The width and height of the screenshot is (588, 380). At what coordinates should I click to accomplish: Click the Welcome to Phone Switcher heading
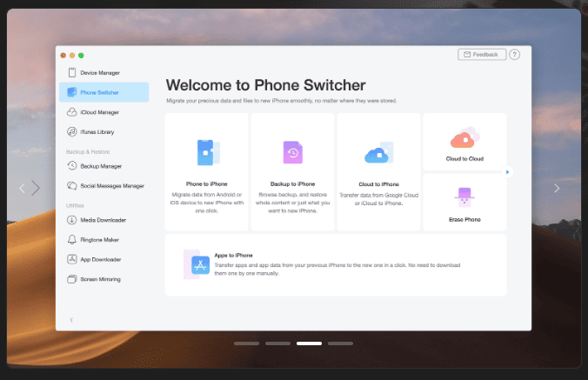coord(265,85)
